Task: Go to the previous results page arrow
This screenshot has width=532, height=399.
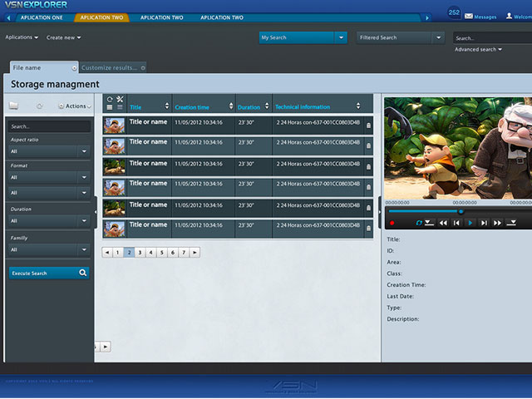Action: click(107, 253)
